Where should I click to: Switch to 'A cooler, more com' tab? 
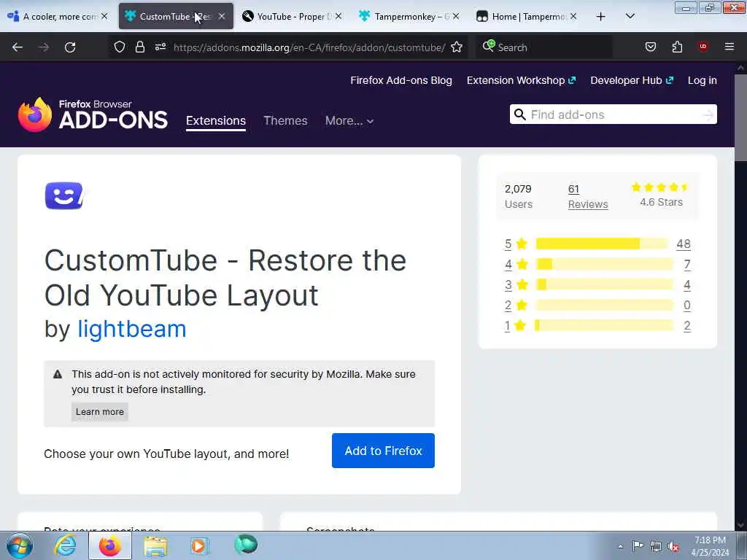coord(60,17)
